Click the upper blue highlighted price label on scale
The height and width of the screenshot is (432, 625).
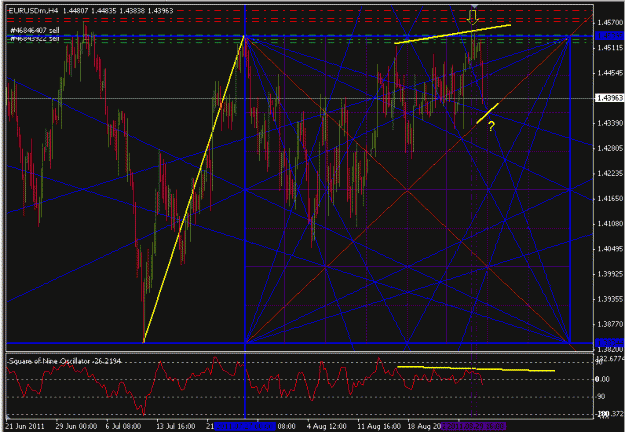tap(609, 36)
